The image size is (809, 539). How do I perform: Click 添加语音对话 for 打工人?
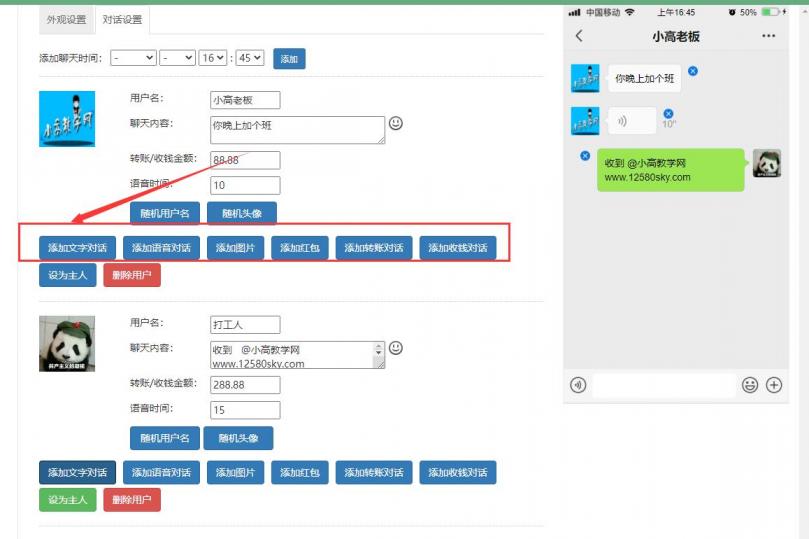(x=161, y=472)
